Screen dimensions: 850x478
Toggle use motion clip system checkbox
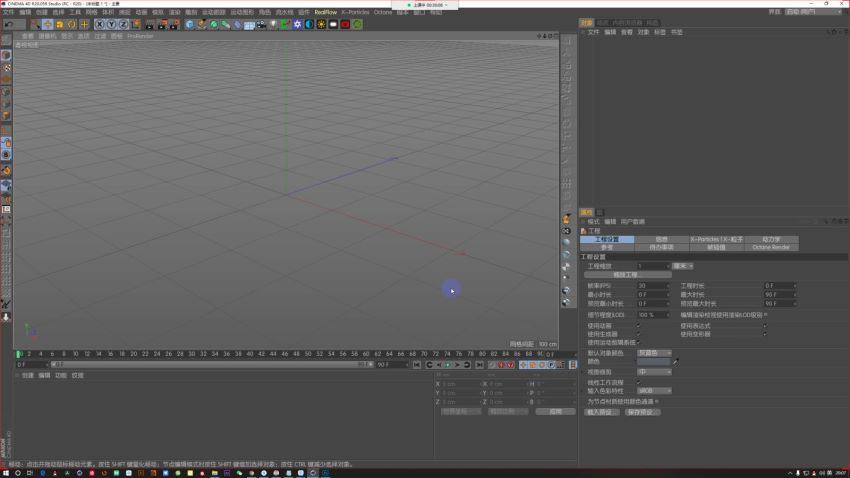tap(639, 343)
